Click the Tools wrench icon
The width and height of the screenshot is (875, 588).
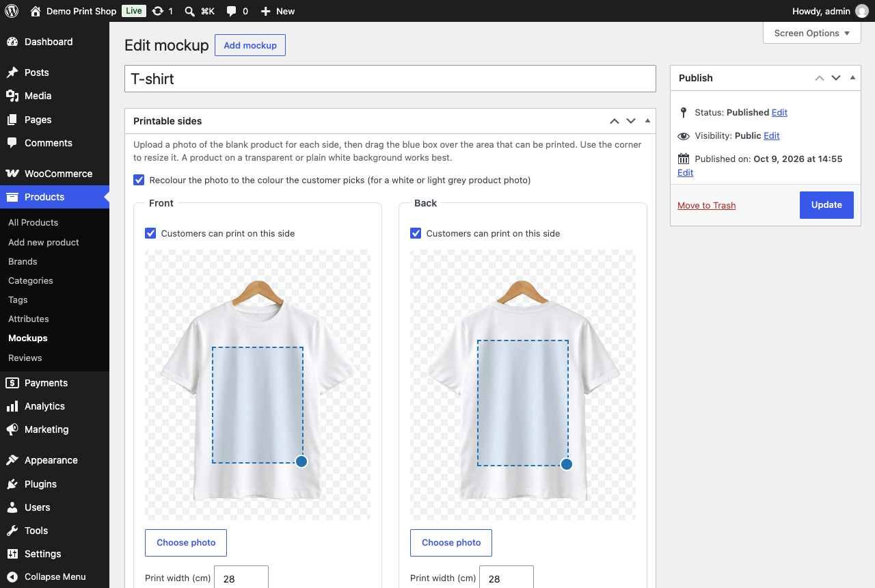(x=12, y=531)
